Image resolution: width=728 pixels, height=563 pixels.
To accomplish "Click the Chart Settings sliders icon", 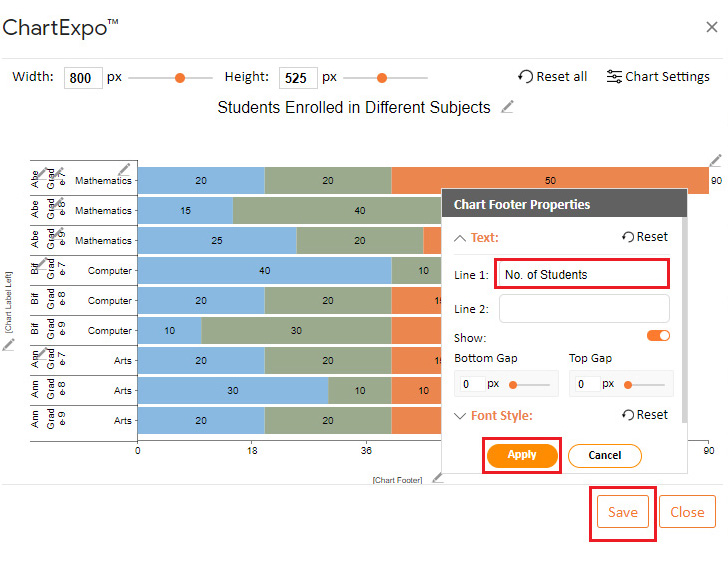I will (614, 76).
